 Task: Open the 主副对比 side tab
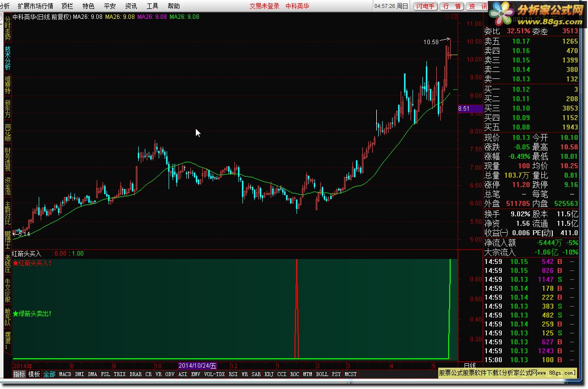pyautogui.click(x=7, y=213)
